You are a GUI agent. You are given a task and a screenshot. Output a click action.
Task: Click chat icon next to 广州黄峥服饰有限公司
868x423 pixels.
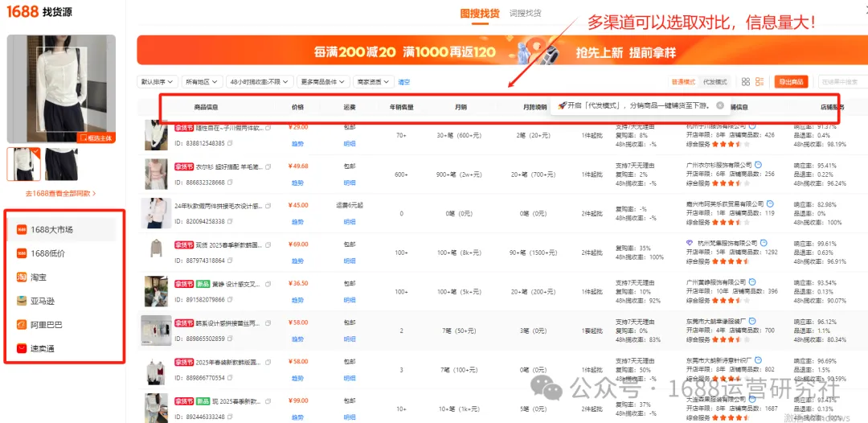pos(751,281)
